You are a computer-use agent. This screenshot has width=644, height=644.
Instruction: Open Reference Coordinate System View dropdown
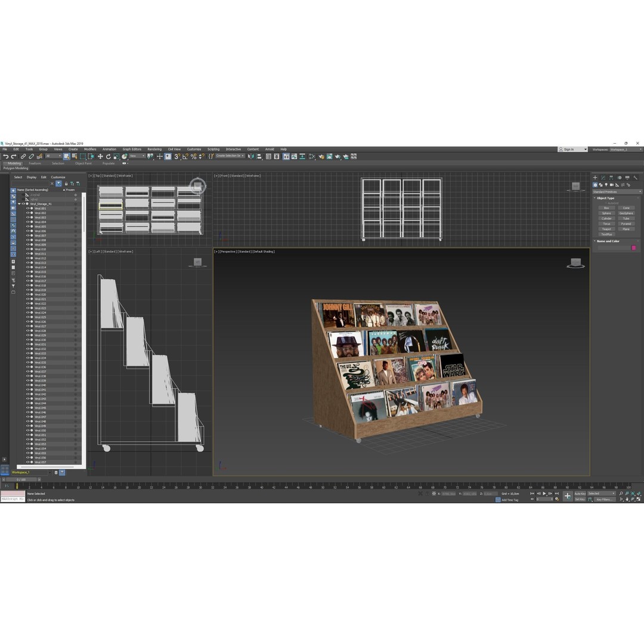click(137, 156)
